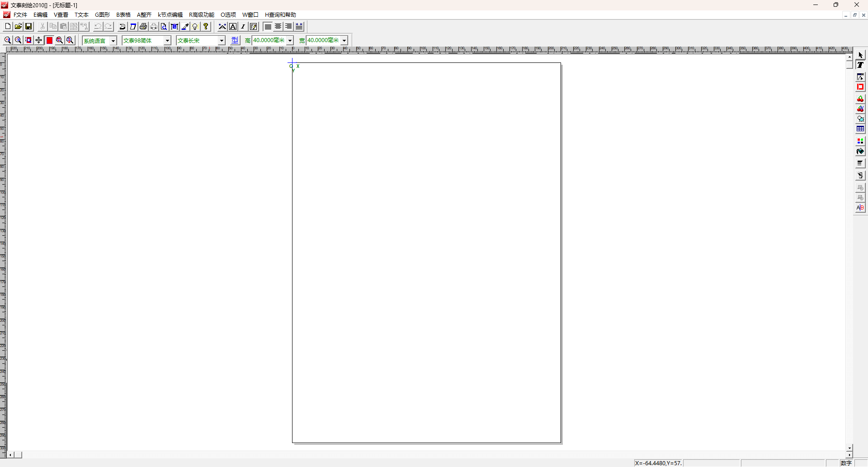Click the 型 font type button
Screen dimensions: 868x467
(235, 40)
